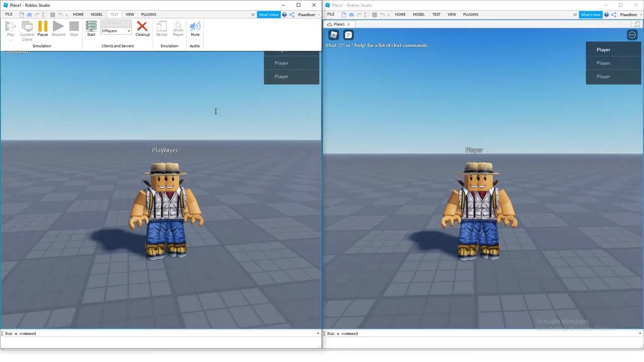The height and width of the screenshot is (362, 644).
Task: Click the share icon in right window
Action: (x=614, y=15)
